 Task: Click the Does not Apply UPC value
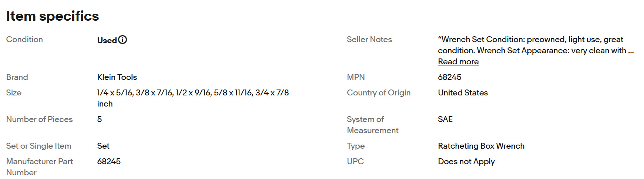[x=466, y=162]
